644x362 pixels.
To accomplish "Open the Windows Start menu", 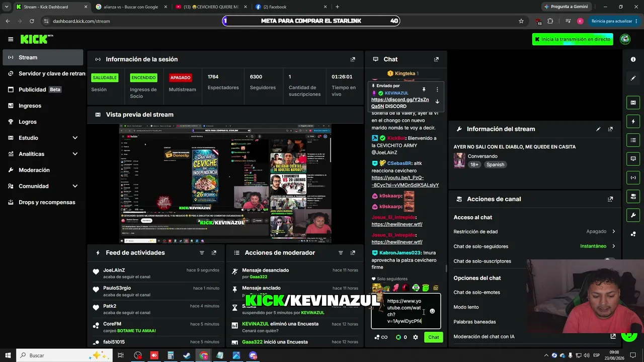I will (x=8, y=355).
